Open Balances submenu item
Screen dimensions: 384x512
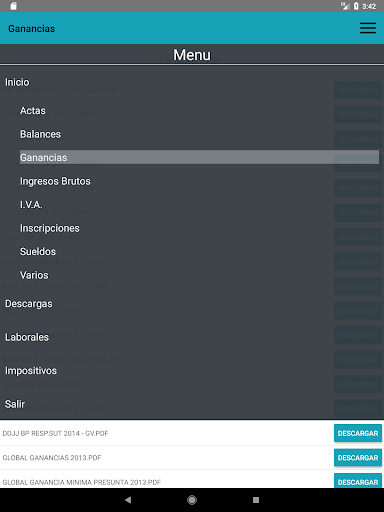[x=40, y=134]
